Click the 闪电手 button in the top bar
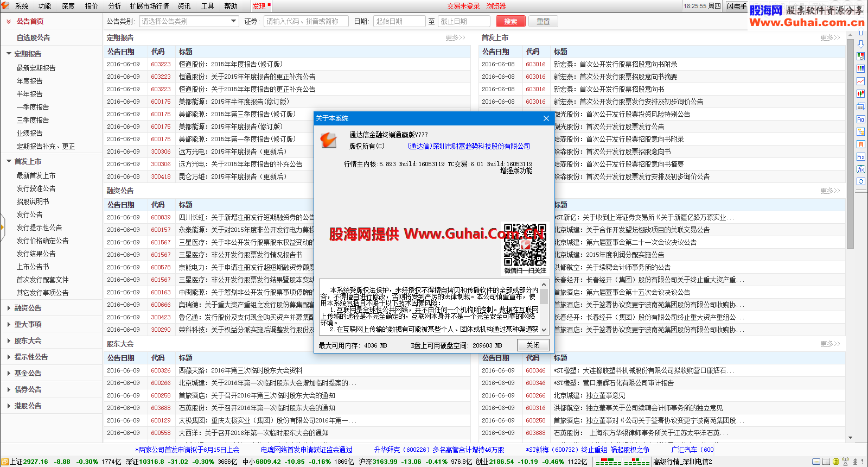Image resolution: width=868 pixels, height=467 pixels. click(737, 6)
